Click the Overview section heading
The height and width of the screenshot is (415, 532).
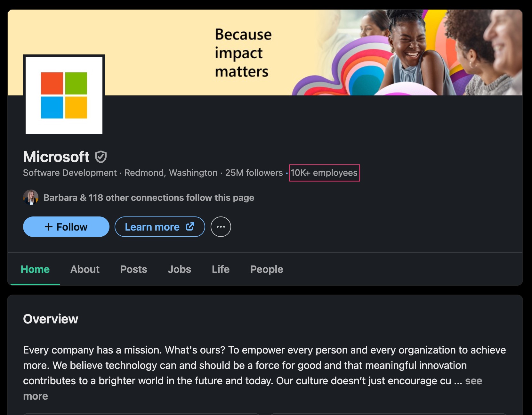51,319
